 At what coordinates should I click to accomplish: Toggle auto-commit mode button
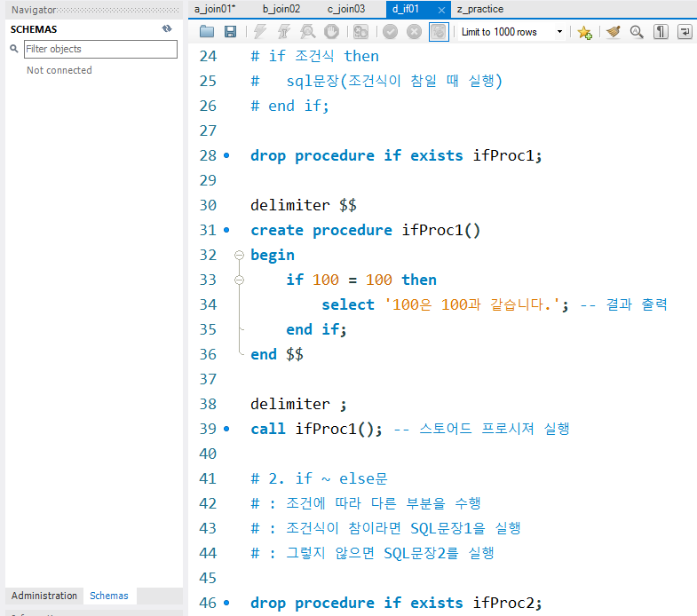[439, 32]
